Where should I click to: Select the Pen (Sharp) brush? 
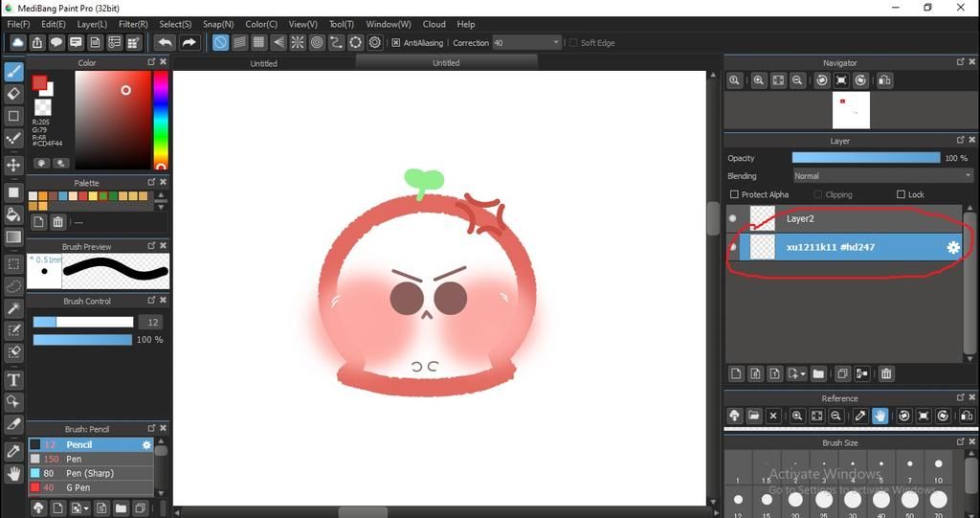91,474
